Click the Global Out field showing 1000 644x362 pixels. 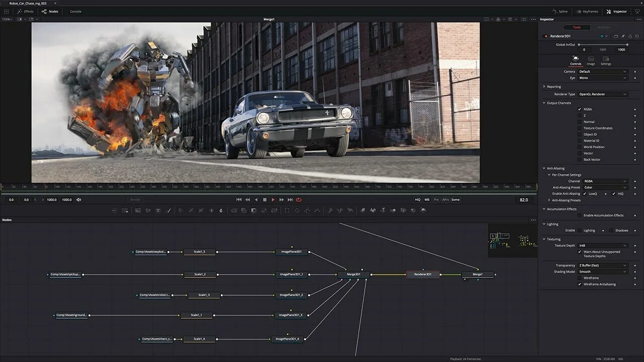[x=621, y=50]
